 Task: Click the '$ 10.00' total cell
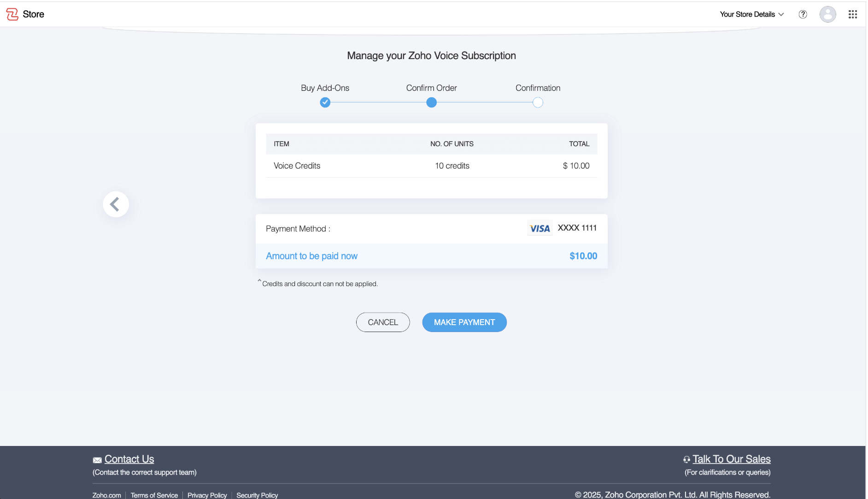pyautogui.click(x=576, y=166)
